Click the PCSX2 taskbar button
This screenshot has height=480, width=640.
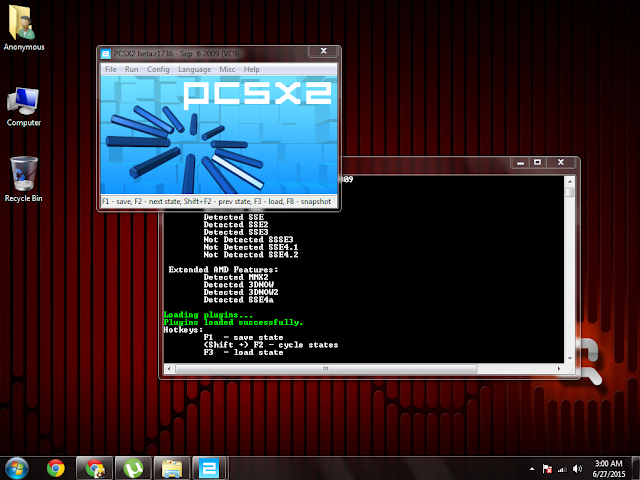point(209,468)
